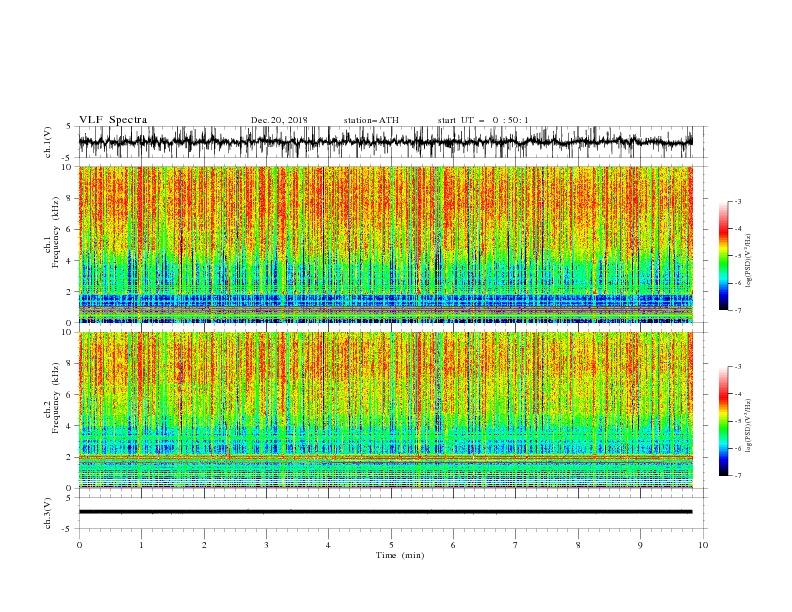The width and height of the screenshot is (792, 612).
Task: Click the "4" tick on the time axis
Action: pyautogui.click(x=328, y=545)
